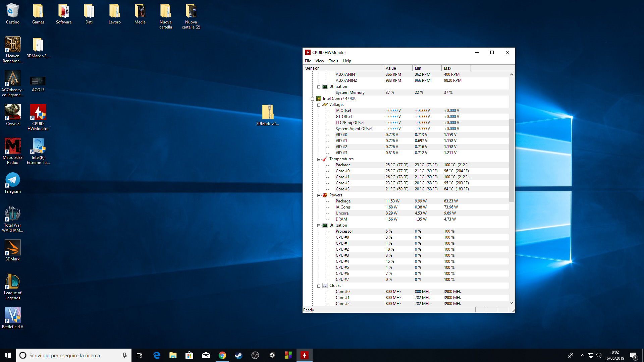Click the Sensor column header

(x=343, y=68)
